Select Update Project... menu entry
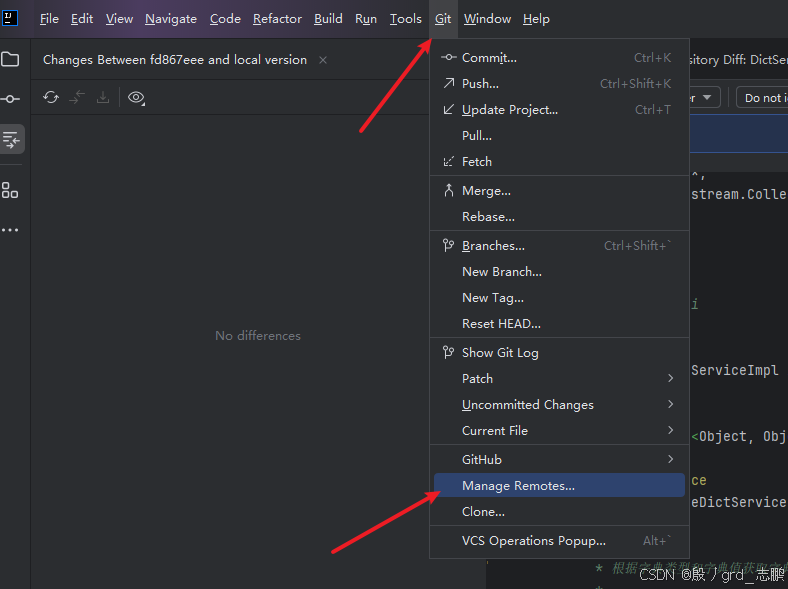 [559, 110]
